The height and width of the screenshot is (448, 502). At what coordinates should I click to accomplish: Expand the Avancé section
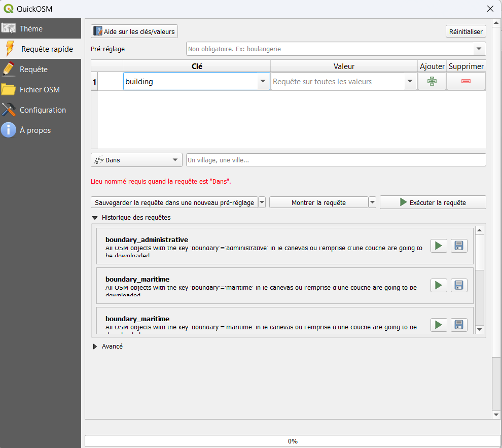95,347
